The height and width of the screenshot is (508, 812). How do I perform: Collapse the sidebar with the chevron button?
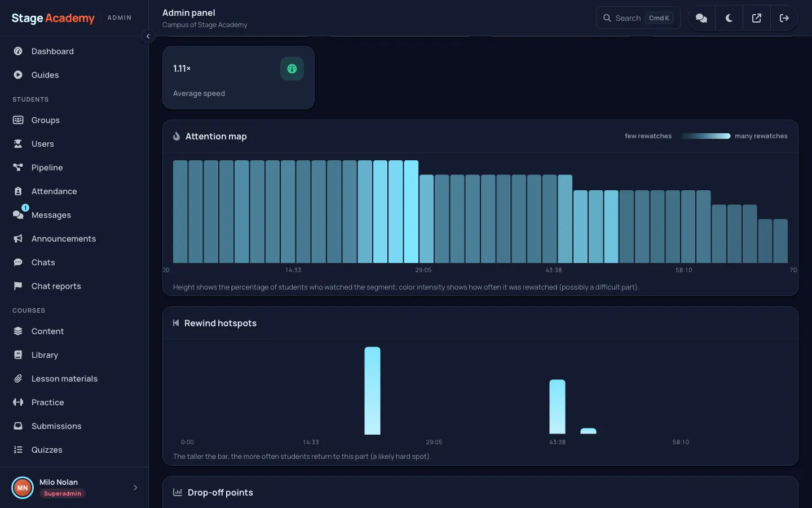[x=148, y=36]
